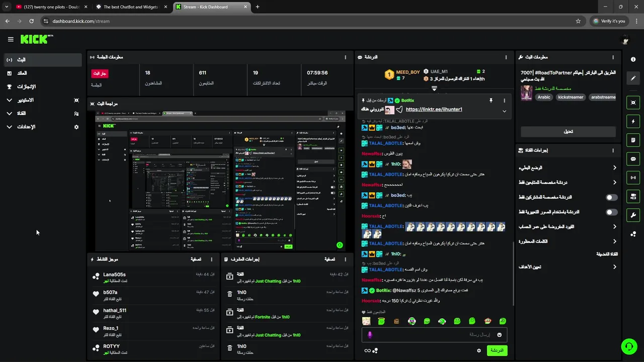Open the hamburger menu beside the Kick logo
644x362 pixels.
pyautogui.click(x=11, y=39)
